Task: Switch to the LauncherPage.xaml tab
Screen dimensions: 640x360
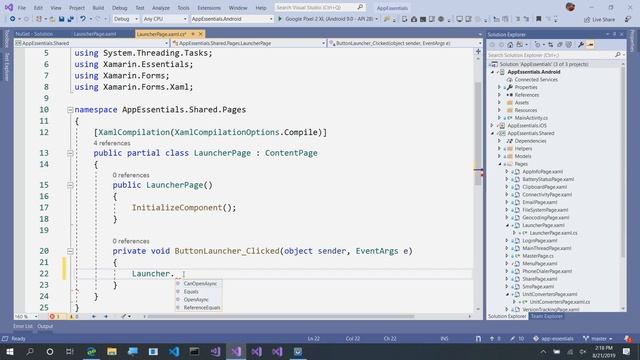Action: [95, 34]
